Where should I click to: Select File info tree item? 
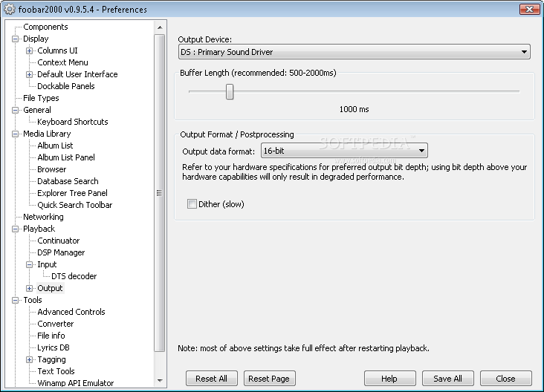point(51,336)
